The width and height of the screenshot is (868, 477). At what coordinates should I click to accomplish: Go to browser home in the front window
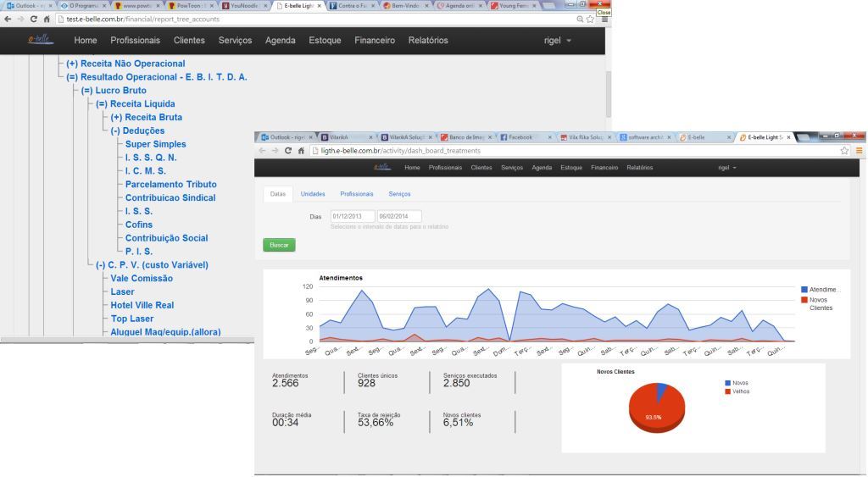click(302, 151)
